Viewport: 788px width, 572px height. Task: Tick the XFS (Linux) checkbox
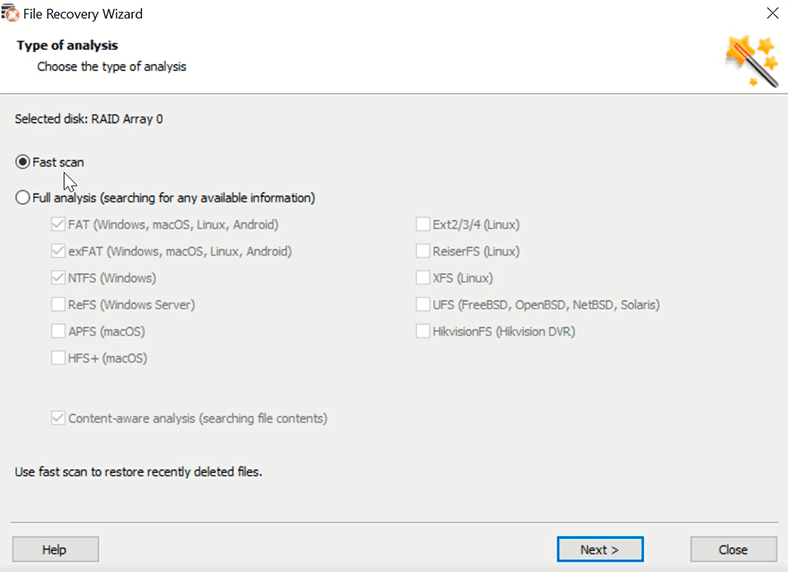point(423,277)
